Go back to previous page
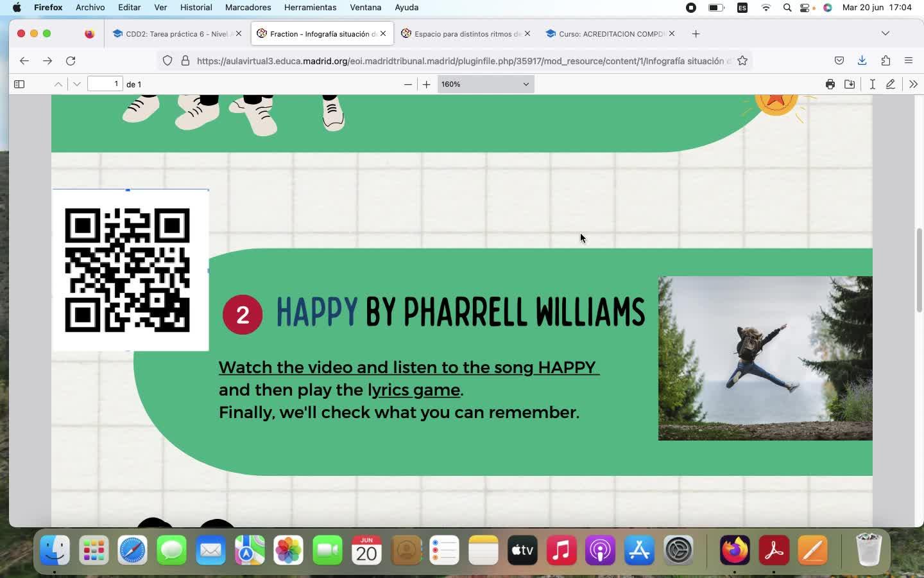924x578 pixels. [x=24, y=60]
